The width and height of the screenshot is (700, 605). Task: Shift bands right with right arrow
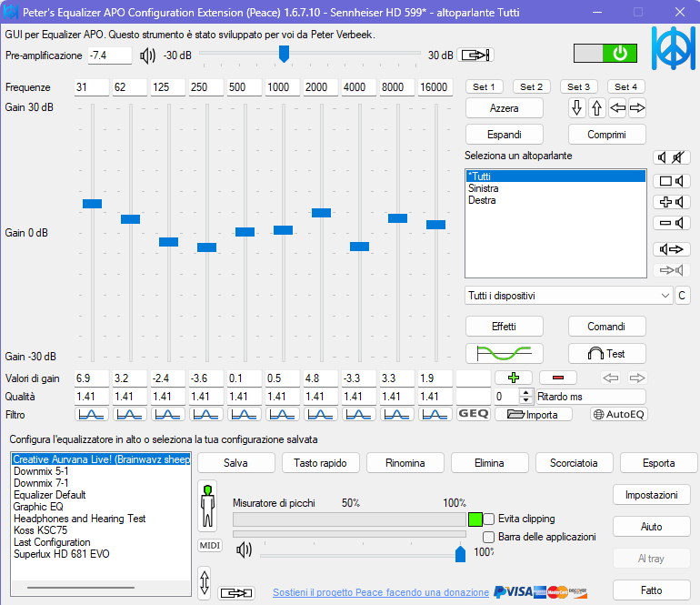point(637,107)
